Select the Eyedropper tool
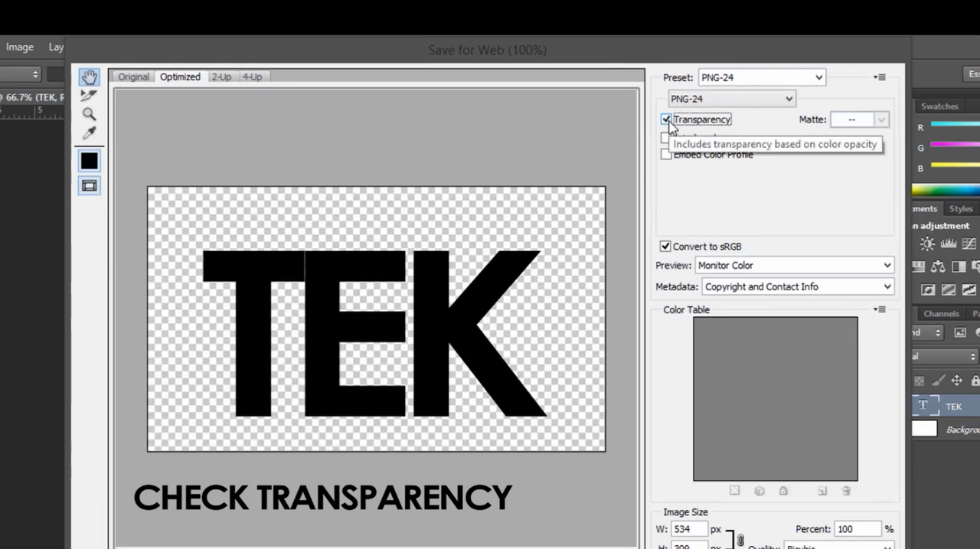The height and width of the screenshot is (549, 980). [x=89, y=133]
